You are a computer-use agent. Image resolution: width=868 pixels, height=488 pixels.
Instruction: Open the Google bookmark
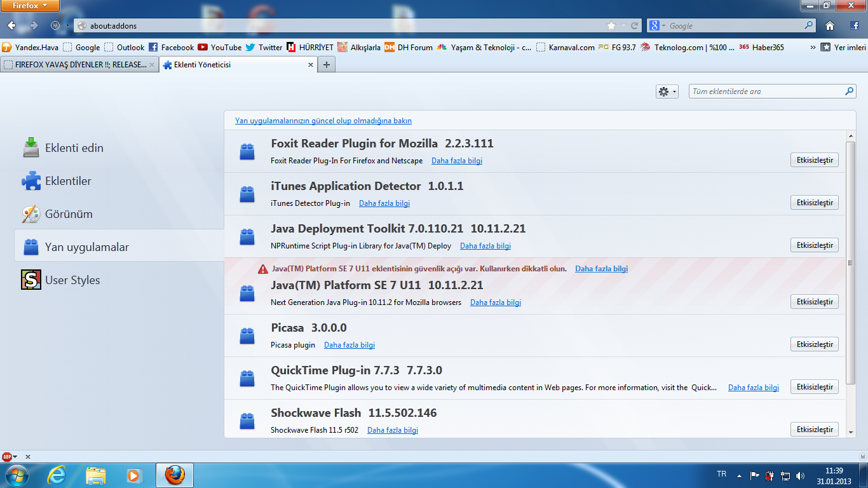pos(81,47)
